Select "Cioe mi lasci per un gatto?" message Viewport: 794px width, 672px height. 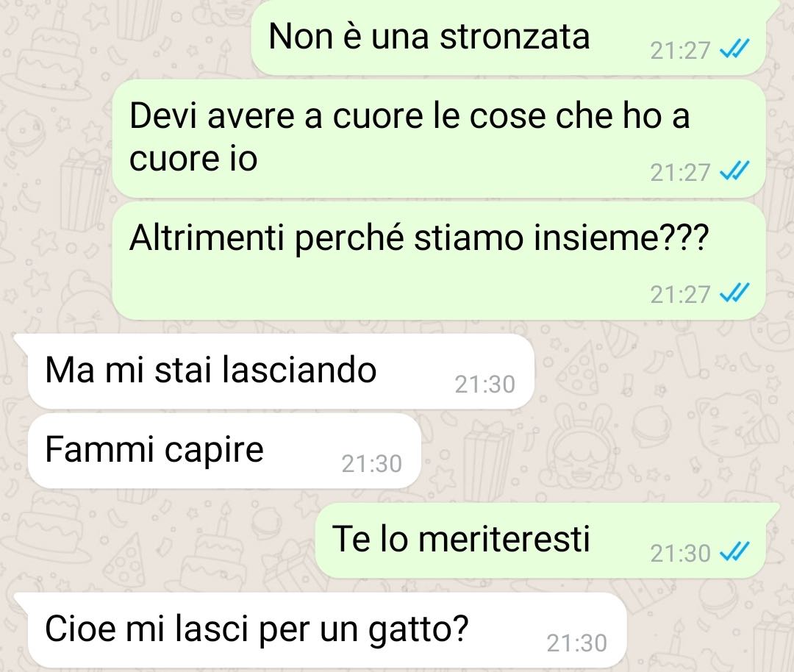click(x=327, y=631)
